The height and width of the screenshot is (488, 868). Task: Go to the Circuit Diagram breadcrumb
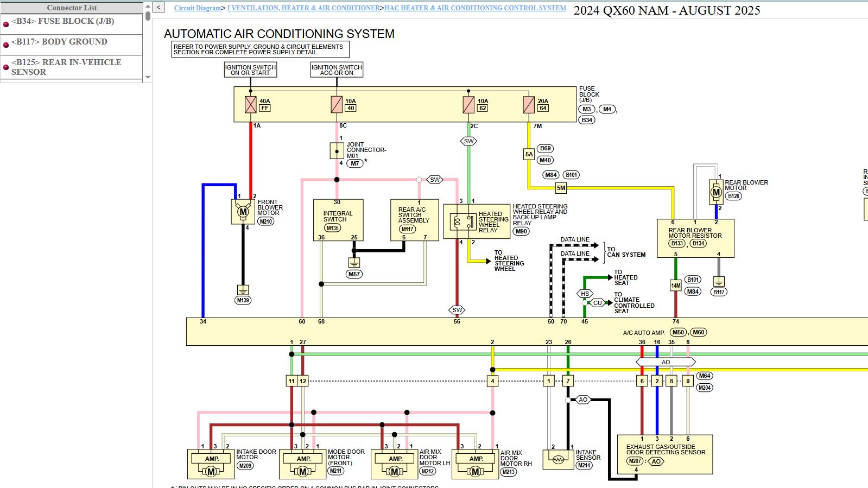(197, 8)
